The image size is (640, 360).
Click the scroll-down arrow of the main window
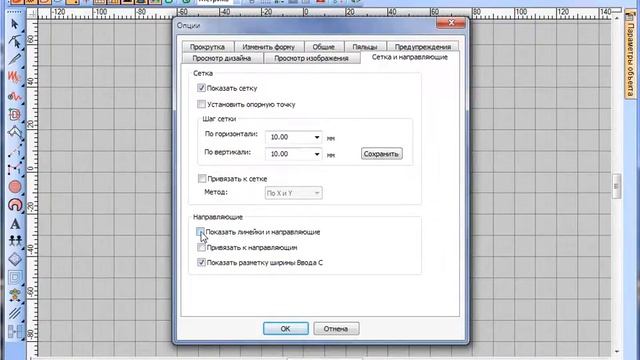[x=616, y=351]
